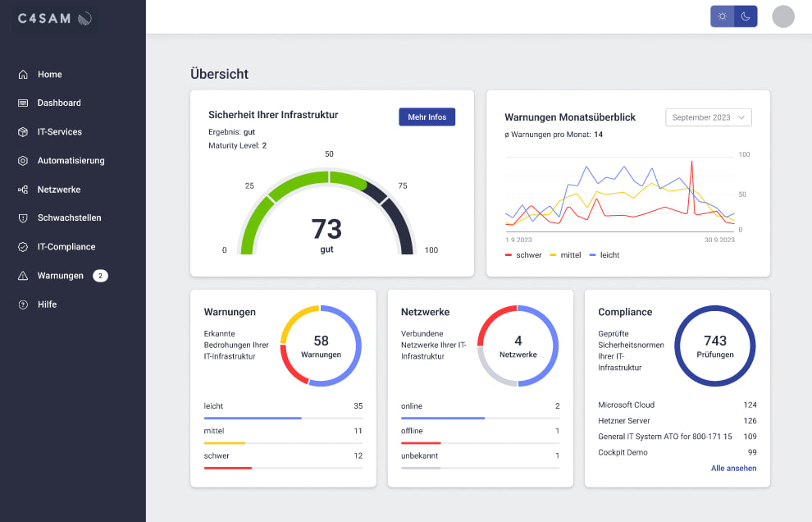Go to Dashboard menu item
The height and width of the screenshot is (522, 812).
tap(59, 103)
